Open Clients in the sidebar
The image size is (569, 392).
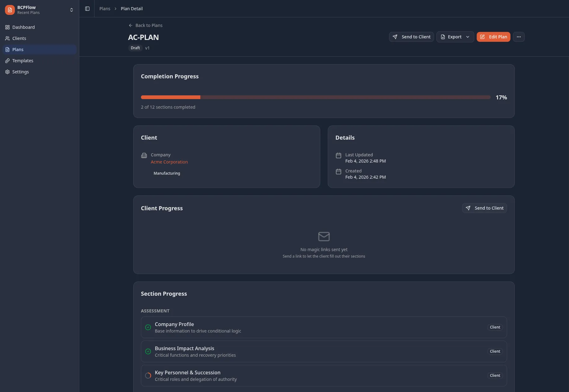click(x=39, y=38)
